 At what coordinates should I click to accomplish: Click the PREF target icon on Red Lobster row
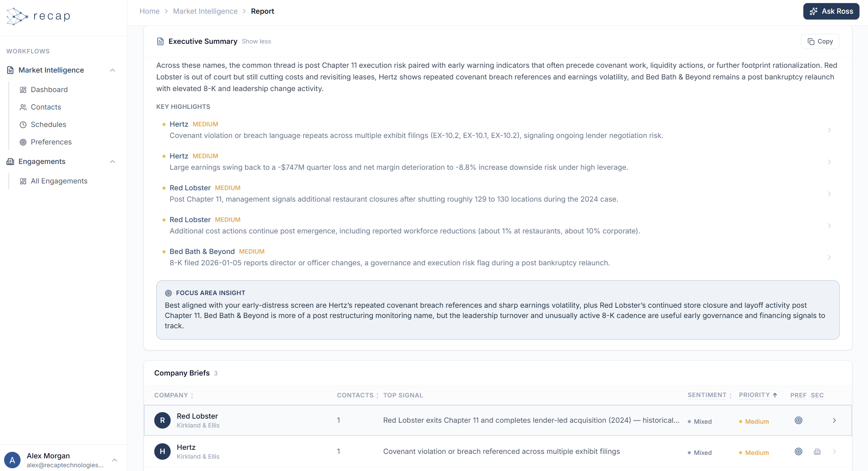click(799, 420)
